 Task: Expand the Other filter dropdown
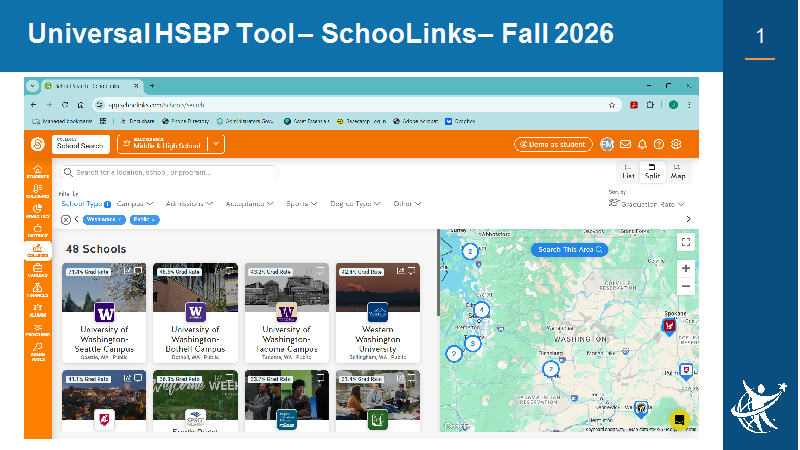tap(407, 204)
